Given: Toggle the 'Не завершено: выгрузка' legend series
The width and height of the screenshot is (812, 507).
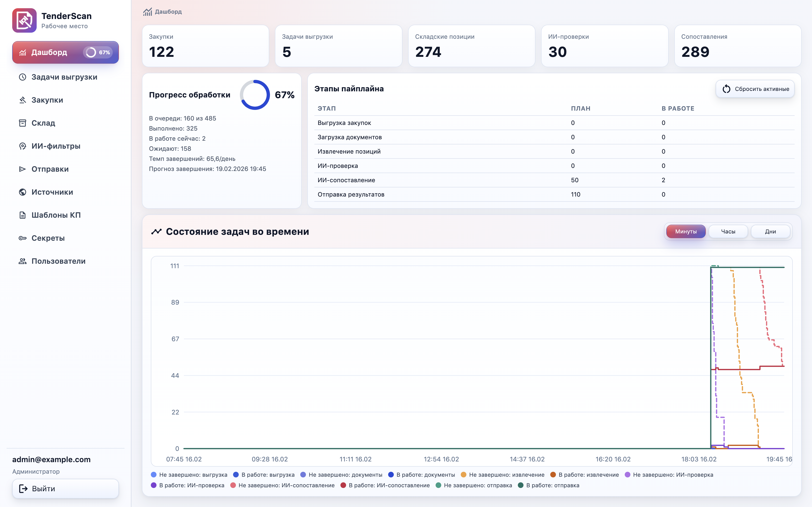Looking at the screenshot, I should [189, 474].
